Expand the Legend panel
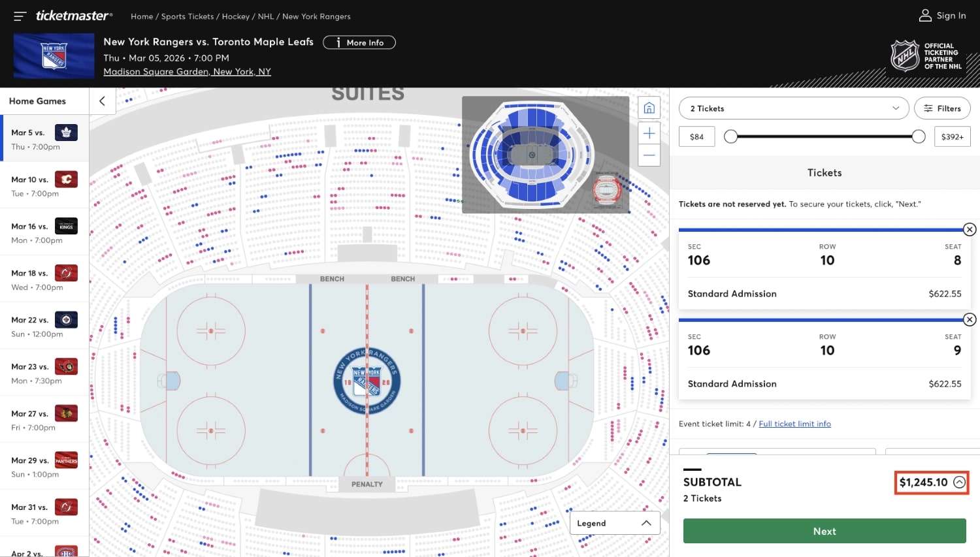The image size is (980, 557). pos(615,523)
